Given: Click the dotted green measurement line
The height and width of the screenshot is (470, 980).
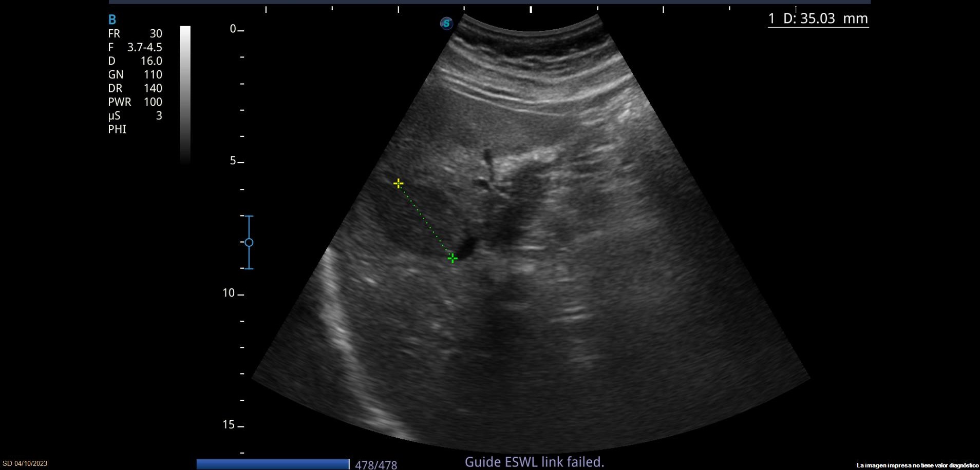Looking at the screenshot, I should 425,221.
